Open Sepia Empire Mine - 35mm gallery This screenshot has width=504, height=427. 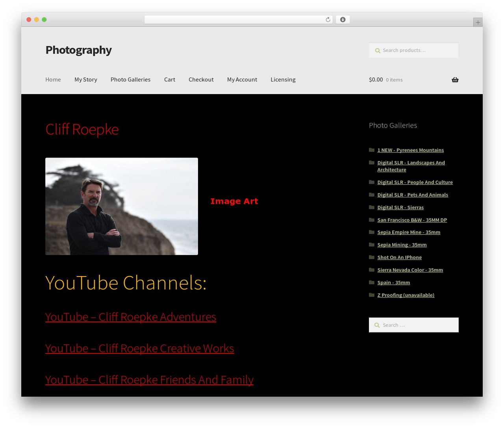pyautogui.click(x=409, y=232)
